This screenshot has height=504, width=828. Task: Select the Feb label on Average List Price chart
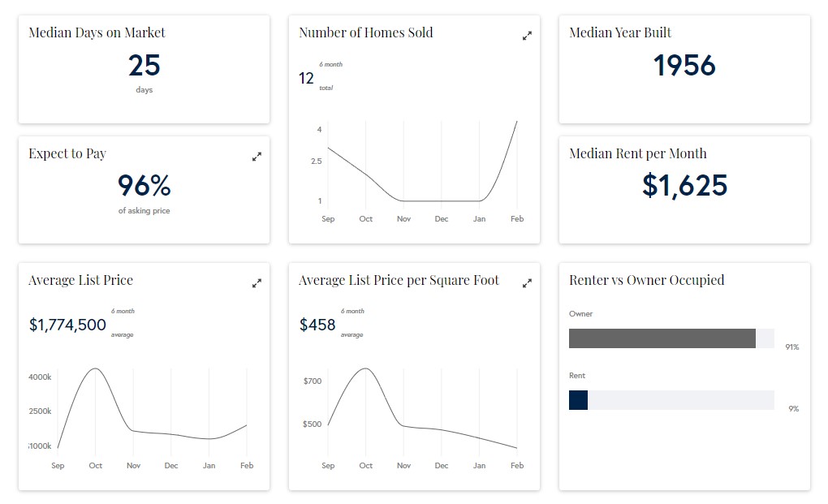(246, 465)
